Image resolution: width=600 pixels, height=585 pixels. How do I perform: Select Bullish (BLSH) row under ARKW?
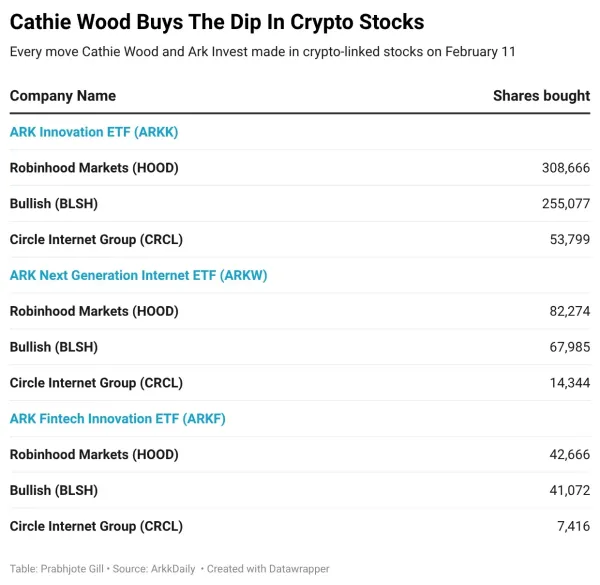click(54, 347)
